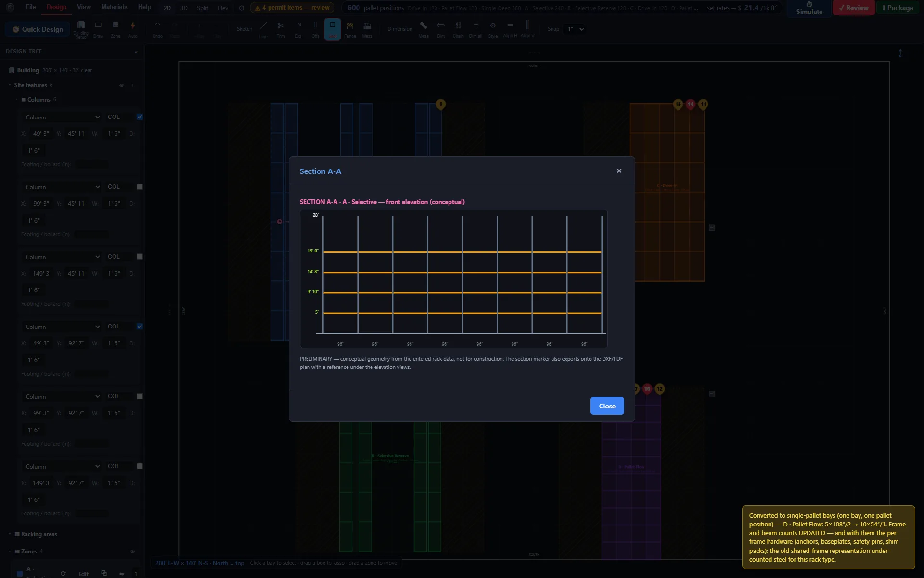This screenshot has height=578, width=924.
Task: Check the checkbox for column at 99' 3", 92' 7"
Action: coord(140,396)
